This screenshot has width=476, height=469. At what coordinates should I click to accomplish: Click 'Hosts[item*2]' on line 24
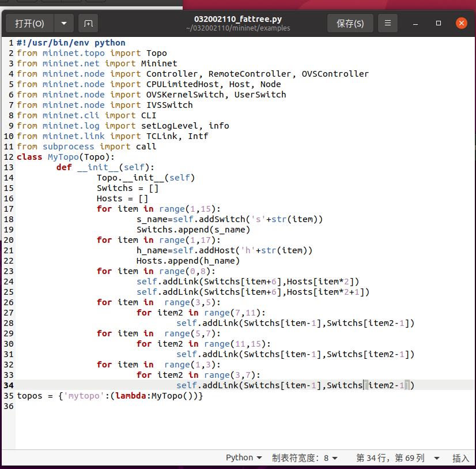pyautogui.click(x=320, y=282)
